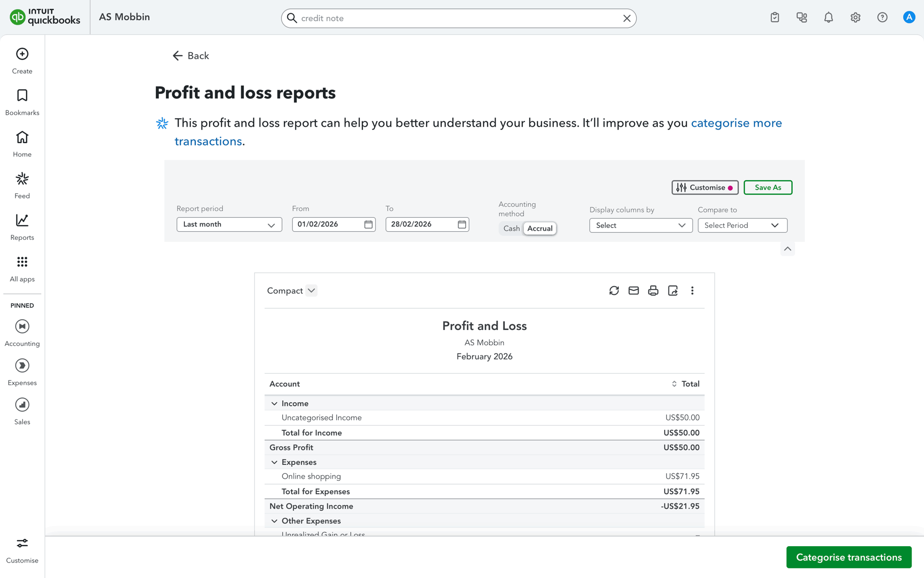Click the Account column header
Screen dimensions: 924x578
pos(284,384)
